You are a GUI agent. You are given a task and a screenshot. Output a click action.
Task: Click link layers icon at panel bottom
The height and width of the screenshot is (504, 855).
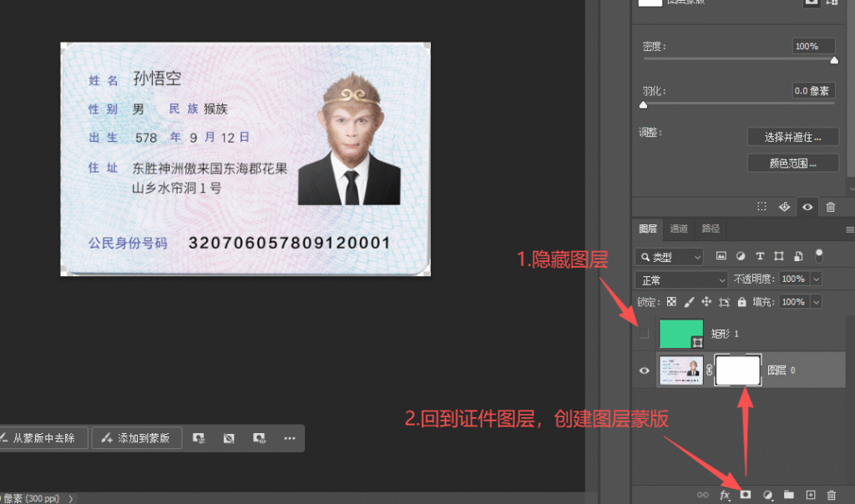(703, 495)
